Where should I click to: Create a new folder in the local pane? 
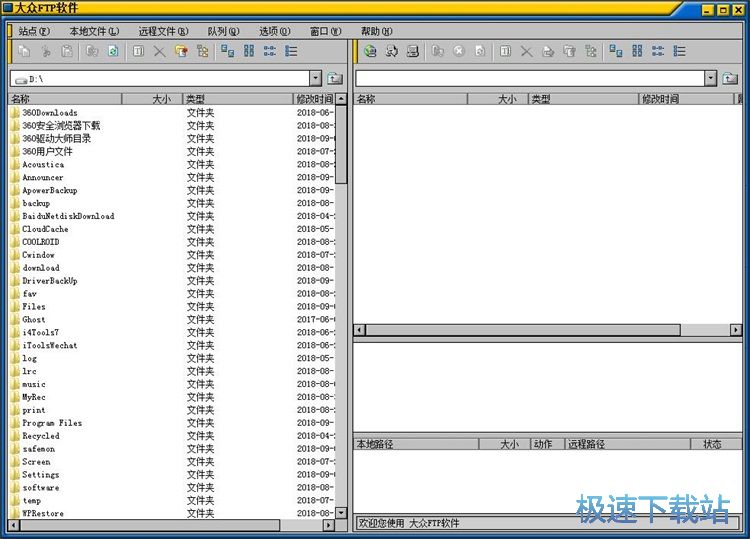pos(181,51)
